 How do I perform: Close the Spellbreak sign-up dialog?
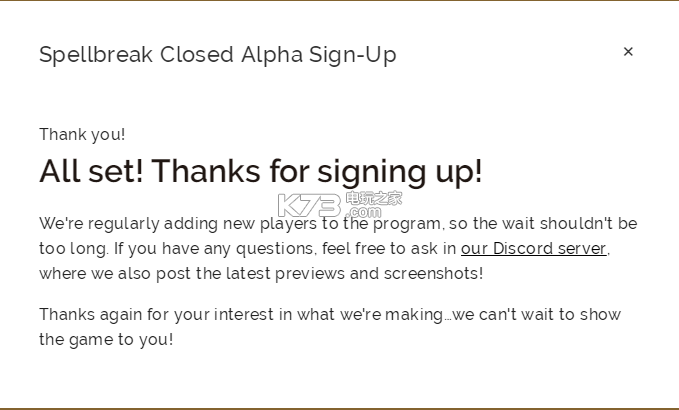pos(628,52)
